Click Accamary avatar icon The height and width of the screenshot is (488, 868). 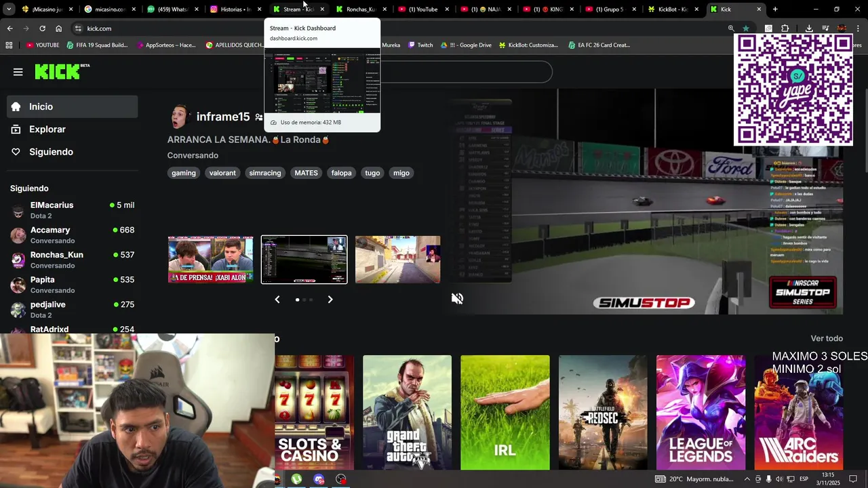[18, 235]
